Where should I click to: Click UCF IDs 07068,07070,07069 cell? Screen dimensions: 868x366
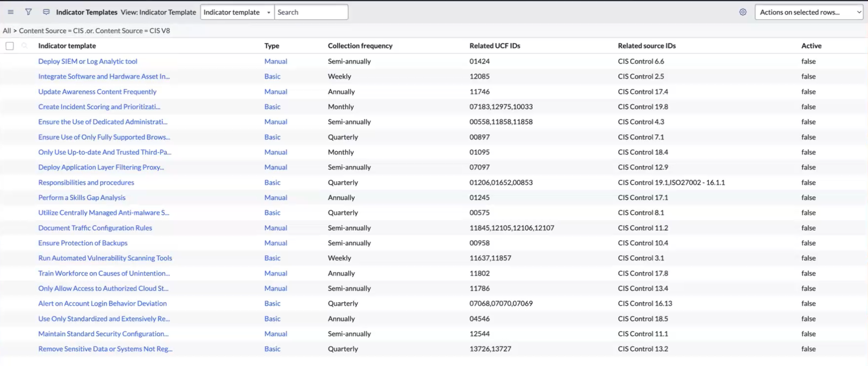click(501, 304)
